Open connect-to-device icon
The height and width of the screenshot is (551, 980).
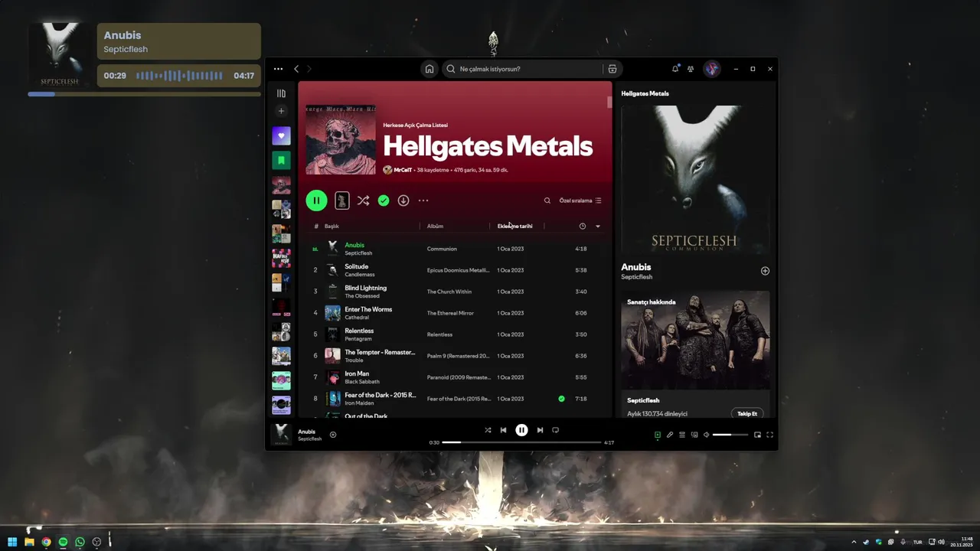pos(694,435)
